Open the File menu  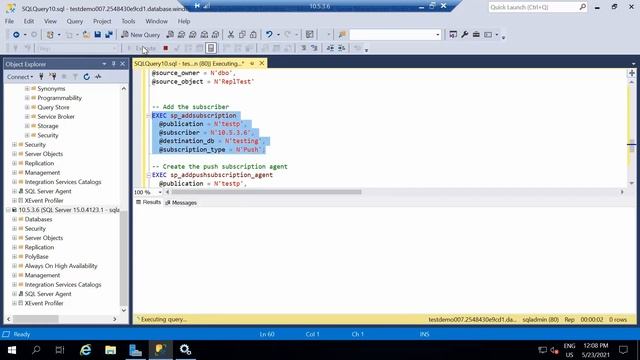click(9, 21)
